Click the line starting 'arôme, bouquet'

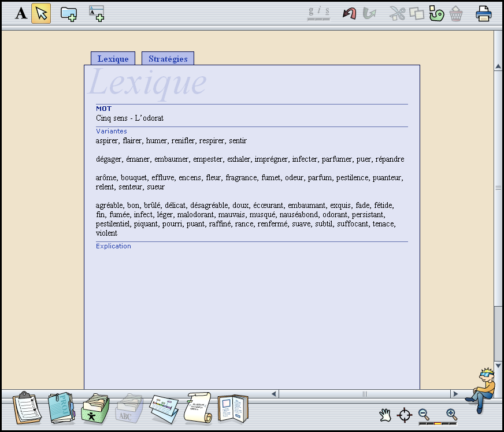pyautogui.click(x=250, y=178)
